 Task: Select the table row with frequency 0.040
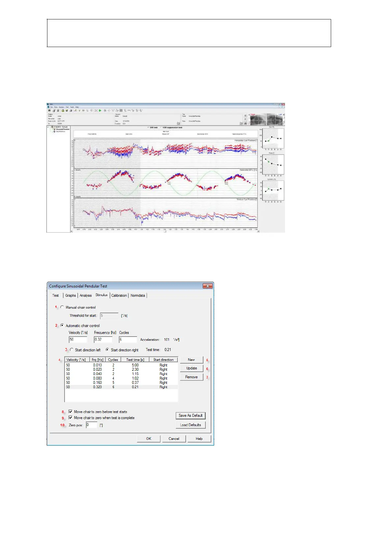coord(121,374)
